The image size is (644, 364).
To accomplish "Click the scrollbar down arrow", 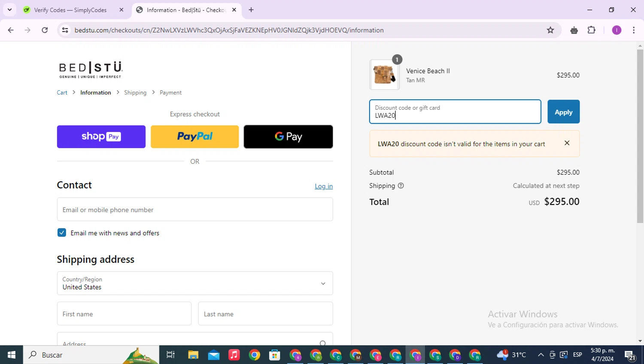I will (x=640, y=341).
